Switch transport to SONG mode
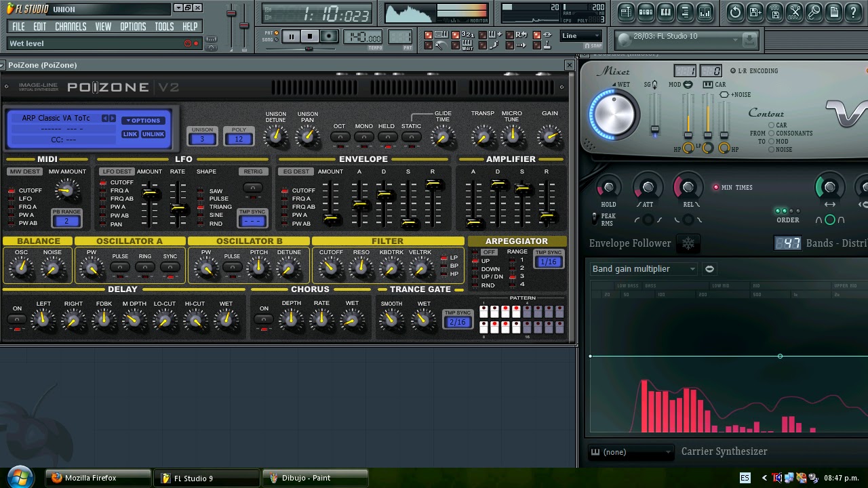The image size is (868, 488). pyautogui.click(x=277, y=39)
